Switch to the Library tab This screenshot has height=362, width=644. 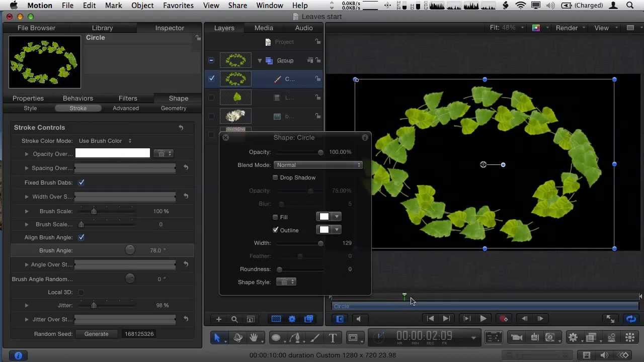(102, 28)
